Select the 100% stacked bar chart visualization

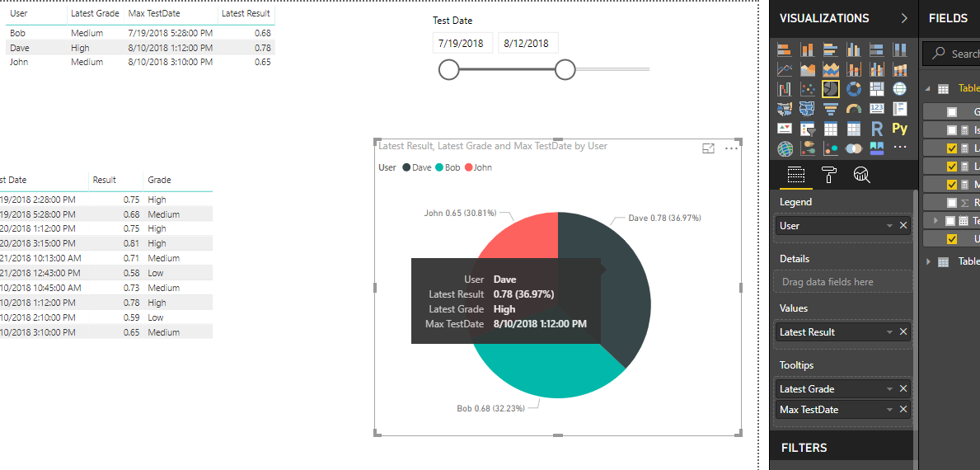pos(876,49)
